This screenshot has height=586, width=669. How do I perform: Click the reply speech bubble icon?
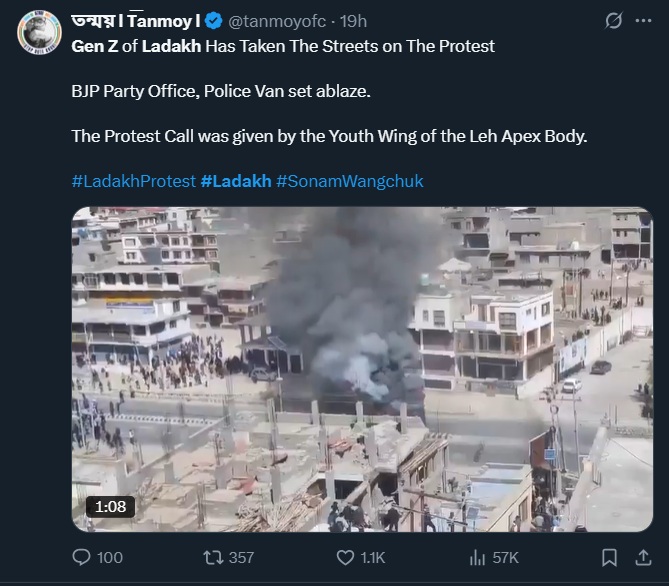82,558
